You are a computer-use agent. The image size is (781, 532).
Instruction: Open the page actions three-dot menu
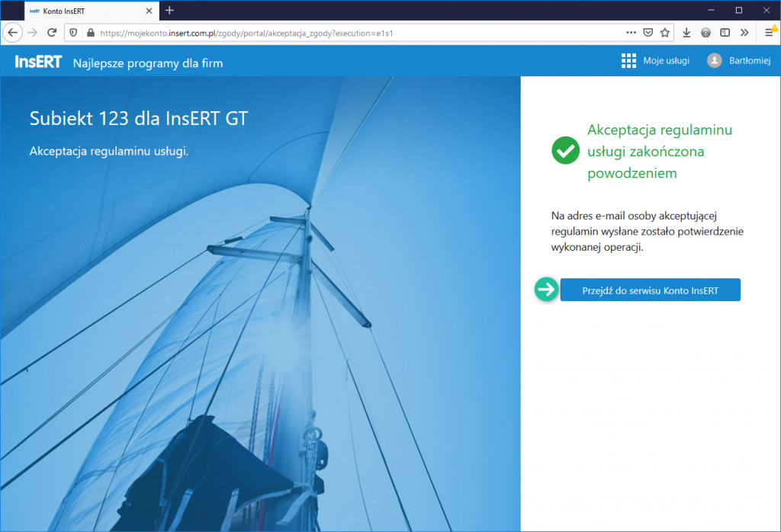click(631, 33)
